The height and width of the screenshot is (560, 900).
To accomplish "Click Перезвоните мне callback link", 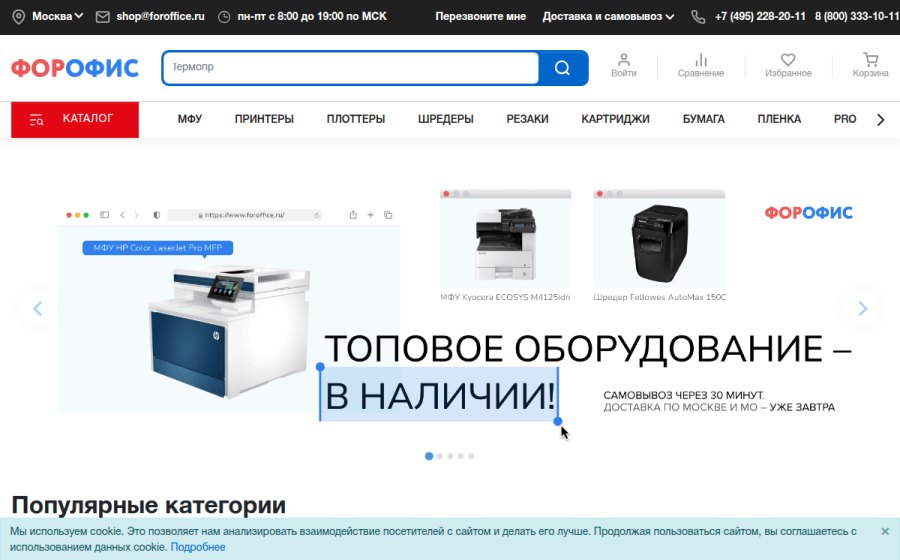I will [480, 17].
